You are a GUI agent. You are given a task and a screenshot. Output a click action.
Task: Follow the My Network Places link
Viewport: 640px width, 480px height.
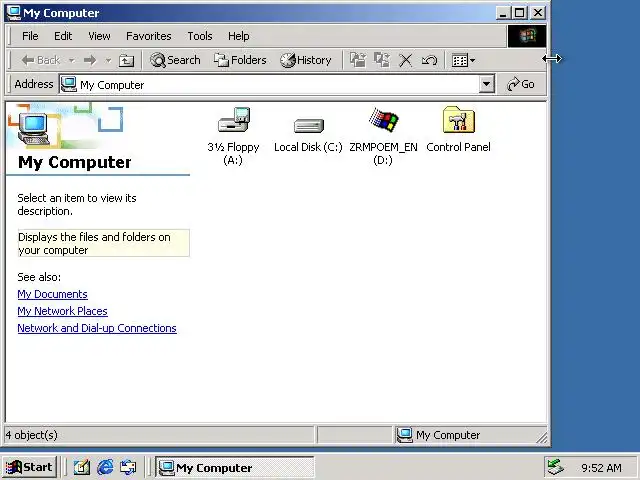(x=62, y=311)
